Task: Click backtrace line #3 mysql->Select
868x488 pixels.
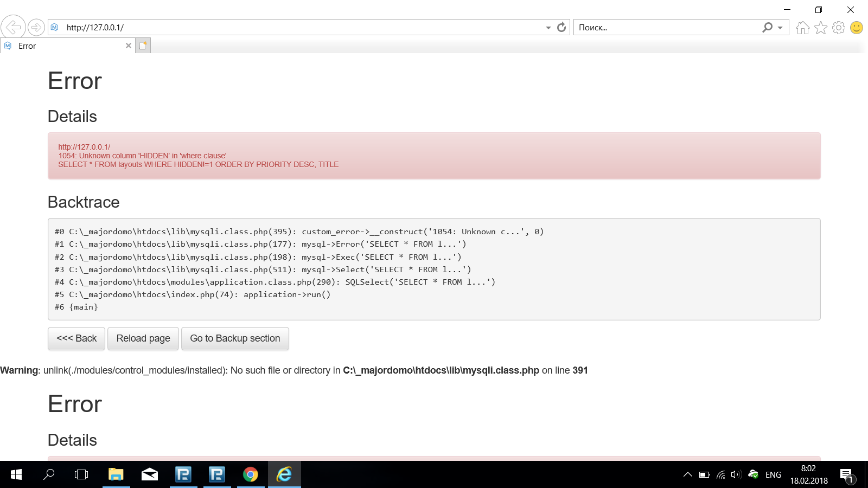Action: [x=263, y=269]
